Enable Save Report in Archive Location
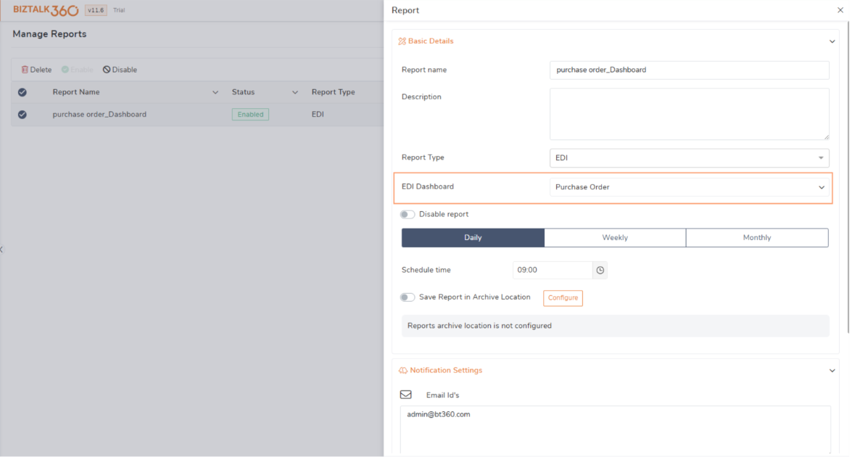This screenshot has height=457, width=868. (x=408, y=297)
